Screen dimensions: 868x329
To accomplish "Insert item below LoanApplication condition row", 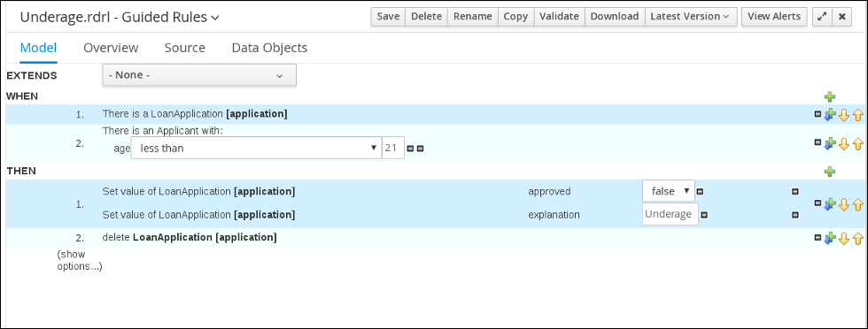I will [829, 115].
